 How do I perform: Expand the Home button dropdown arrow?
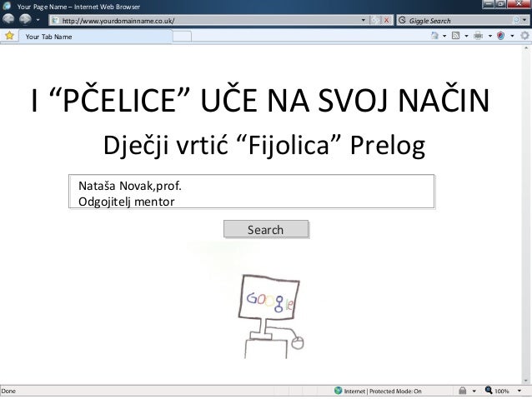point(444,36)
